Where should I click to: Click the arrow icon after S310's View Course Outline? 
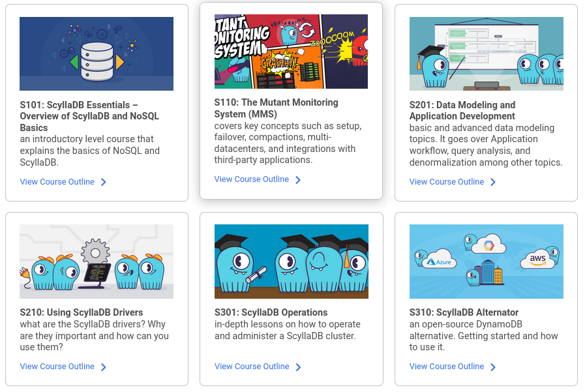pos(493,367)
